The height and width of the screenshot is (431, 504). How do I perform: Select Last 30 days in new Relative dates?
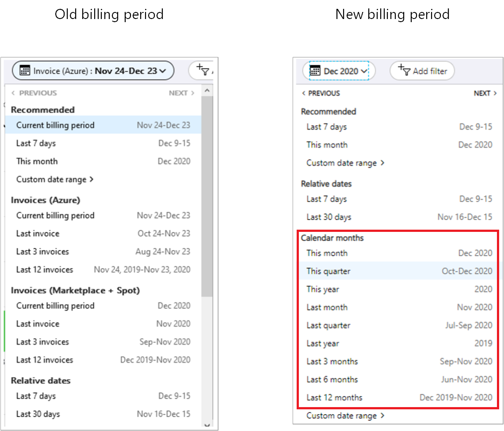click(399, 217)
